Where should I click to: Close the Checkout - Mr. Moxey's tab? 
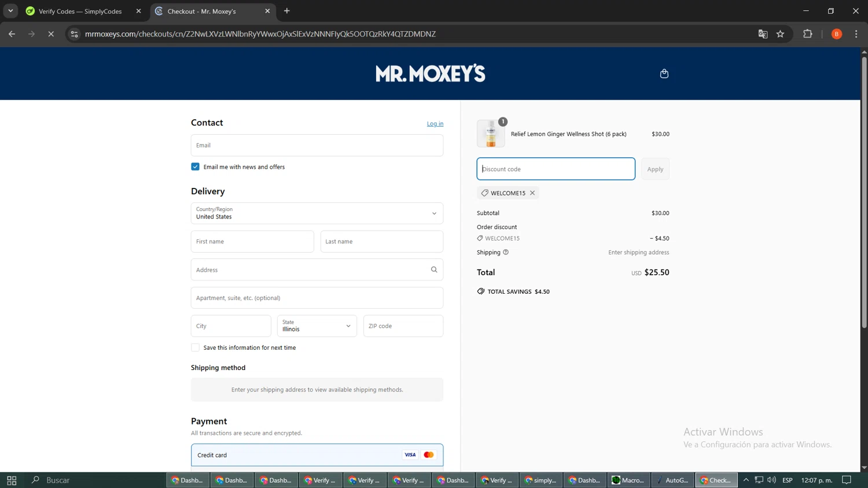[267, 11]
